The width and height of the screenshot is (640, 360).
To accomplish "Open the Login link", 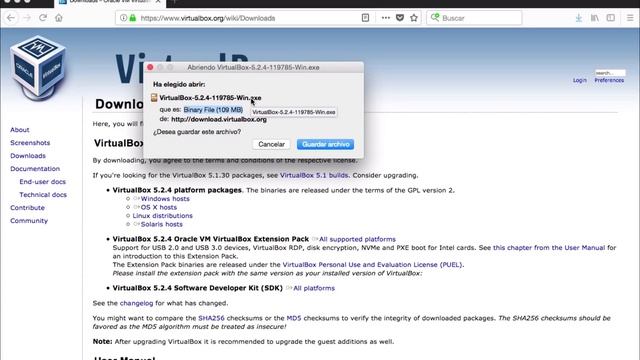I will tap(580, 80).
